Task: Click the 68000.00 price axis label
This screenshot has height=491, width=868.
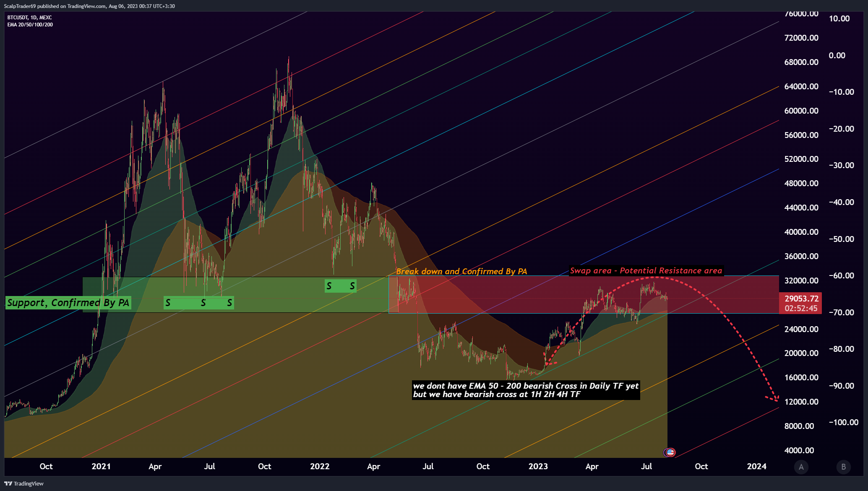Action: click(x=801, y=62)
